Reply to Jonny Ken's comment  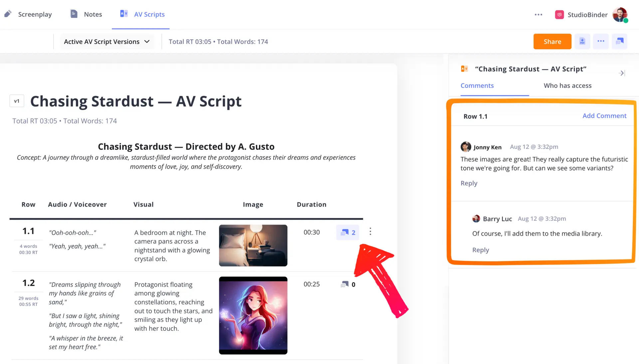[469, 183]
